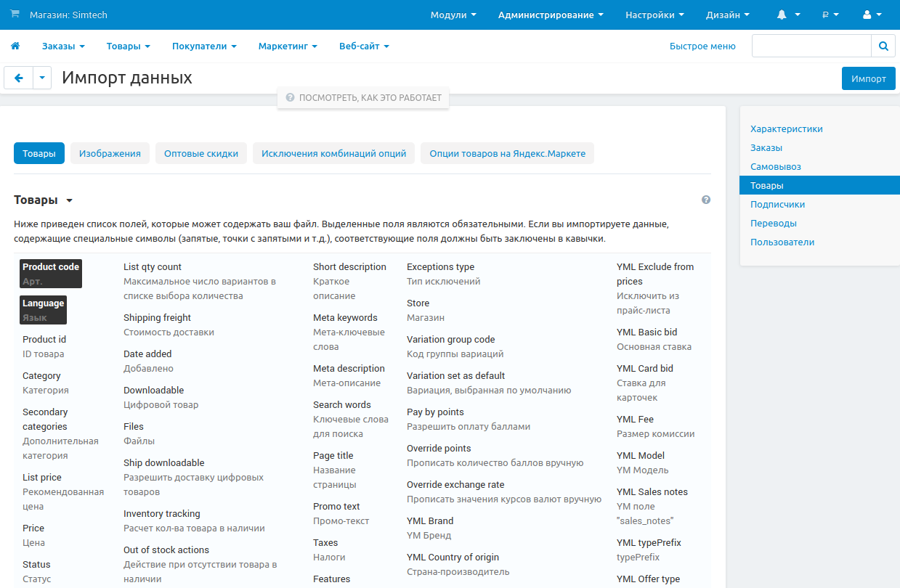Click the home icon in navigation bar
Screen dimensions: 900x588
click(15, 46)
